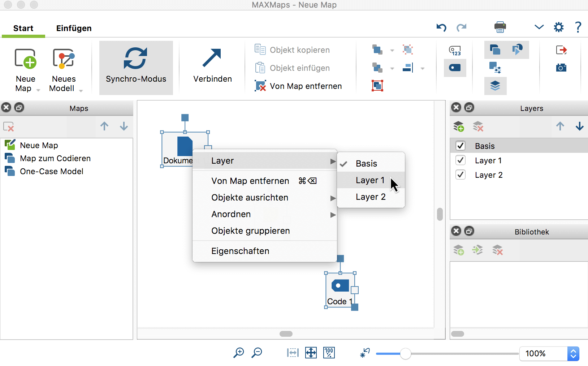
Task: Move map up in Maps panel
Action: tap(104, 126)
